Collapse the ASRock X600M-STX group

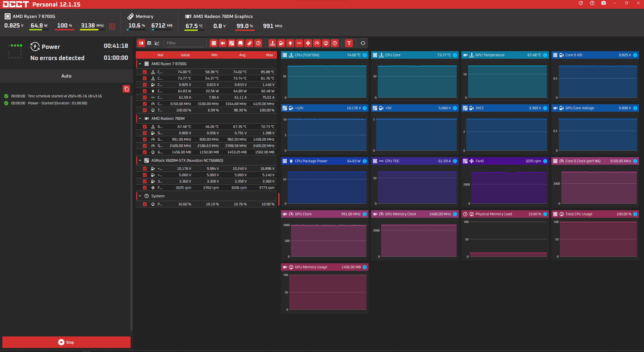[140, 160]
